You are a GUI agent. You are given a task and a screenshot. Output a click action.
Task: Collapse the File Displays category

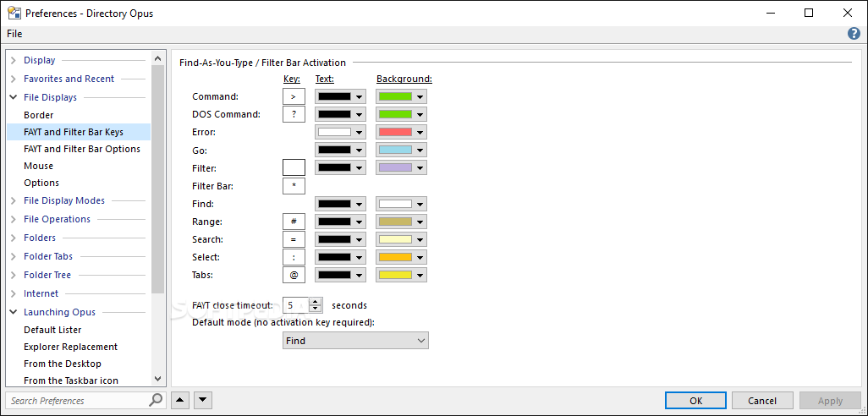(x=14, y=97)
